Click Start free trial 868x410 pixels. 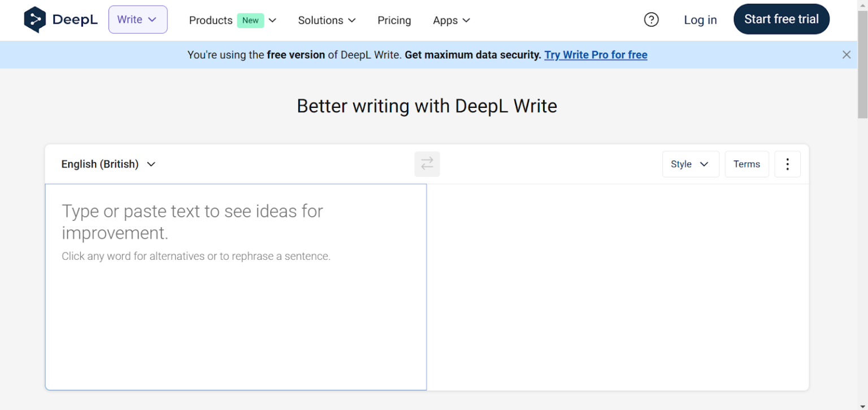tap(782, 19)
